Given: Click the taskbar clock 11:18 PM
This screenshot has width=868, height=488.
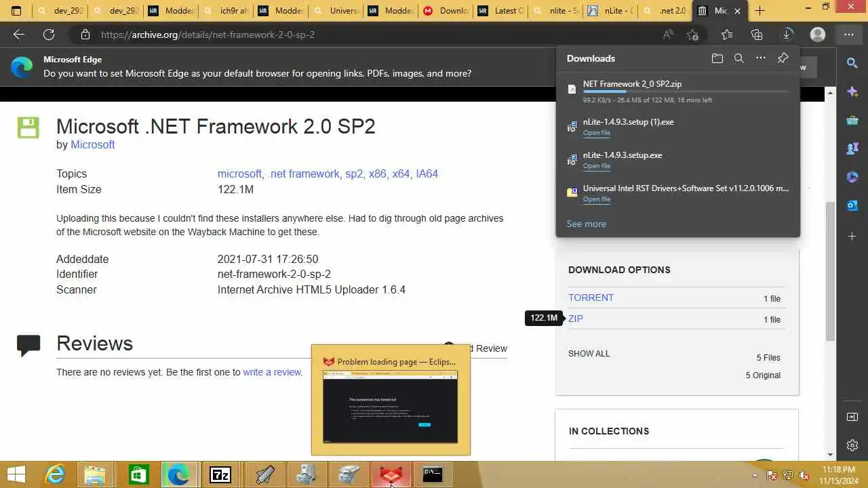Looking at the screenshot, I should 838,470.
